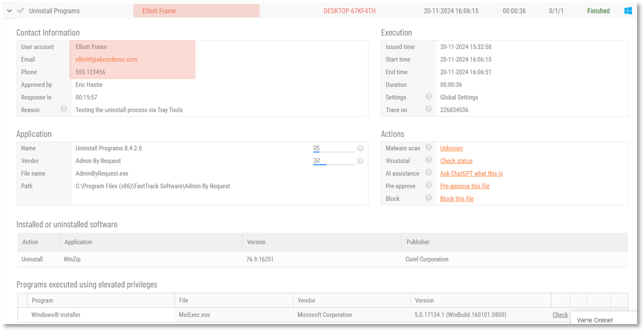Click the Unknown malware scan link
Screen dimensions: 644x331
(x=451, y=148)
